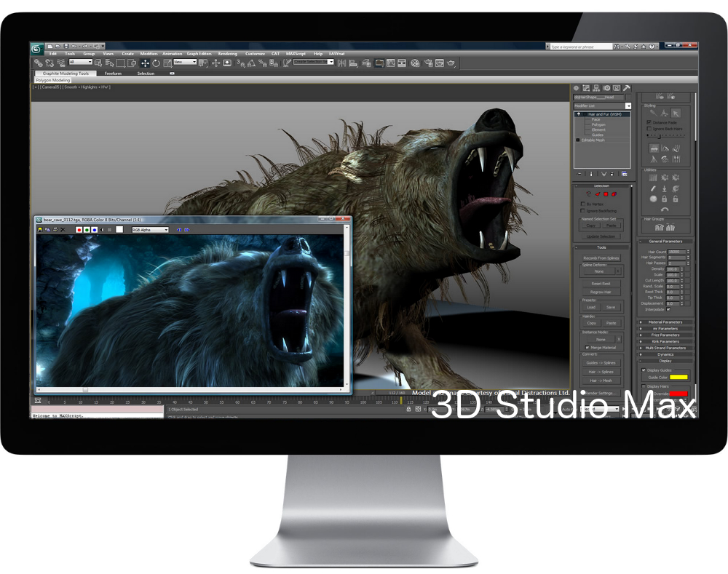728x574 pixels.
Task: Click the yellow Guide Color swatch
Action: (678, 377)
